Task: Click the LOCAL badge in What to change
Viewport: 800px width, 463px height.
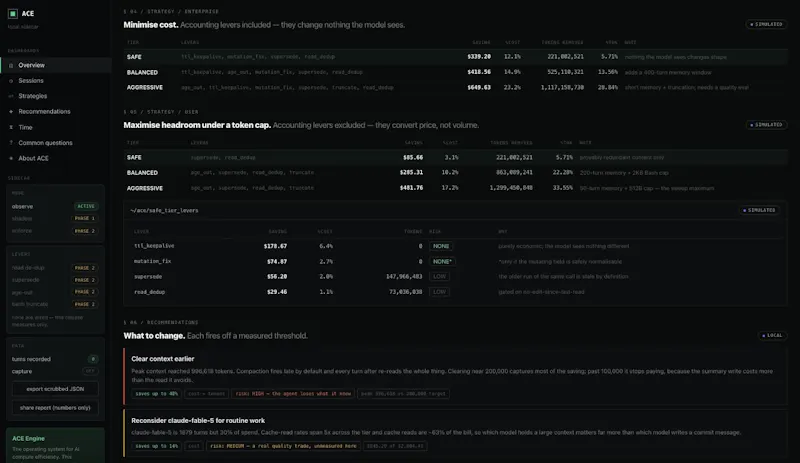Action: (772, 336)
